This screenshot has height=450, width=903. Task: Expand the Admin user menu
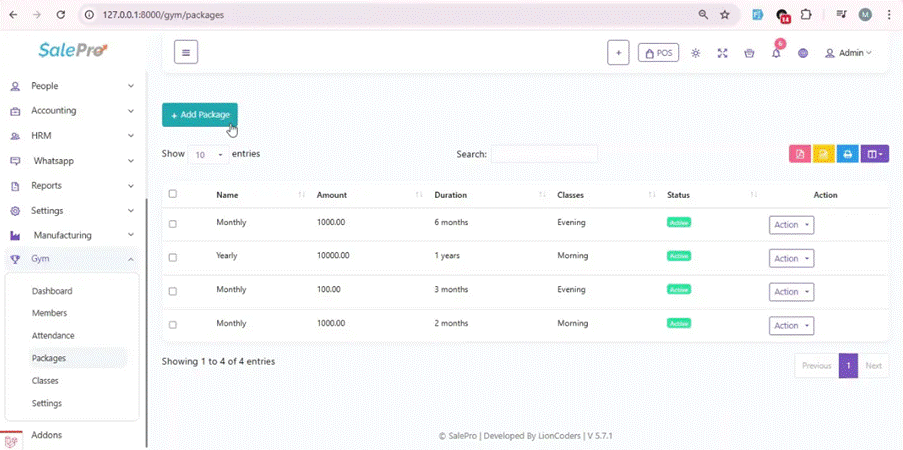(848, 53)
